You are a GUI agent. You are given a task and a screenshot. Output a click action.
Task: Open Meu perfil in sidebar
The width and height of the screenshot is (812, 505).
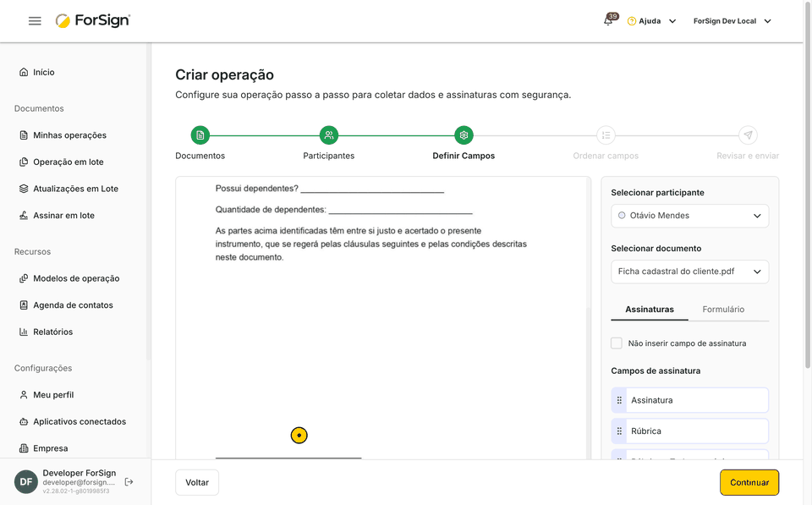pos(53,395)
